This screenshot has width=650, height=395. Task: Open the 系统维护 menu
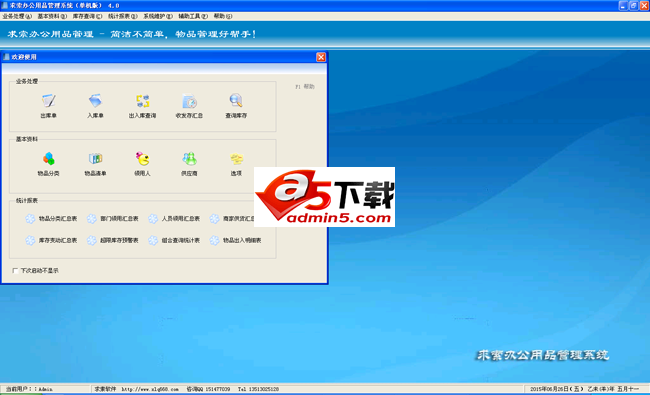pyautogui.click(x=158, y=16)
